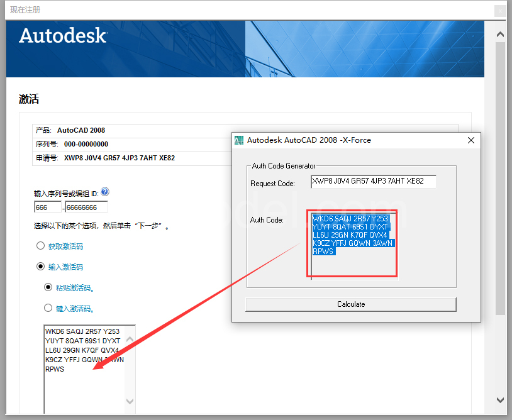Click the serial number 000-00000000 text

[x=86, y=144]
